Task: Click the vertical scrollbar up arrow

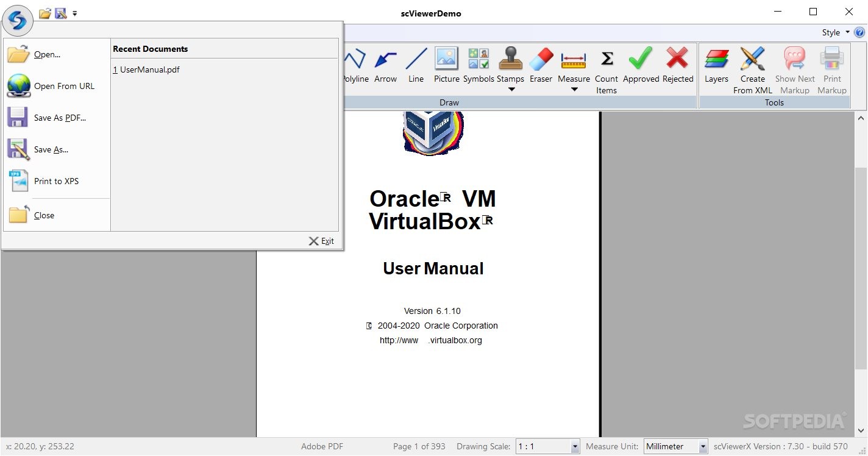Action: [x=861, y=118]
